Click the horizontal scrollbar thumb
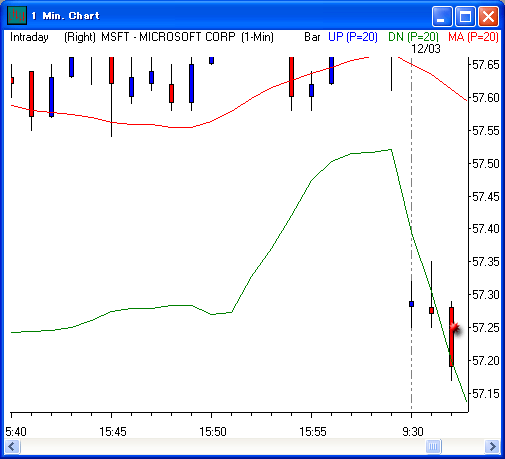Screen dimensions: 505x459 [x=433, y=446]
